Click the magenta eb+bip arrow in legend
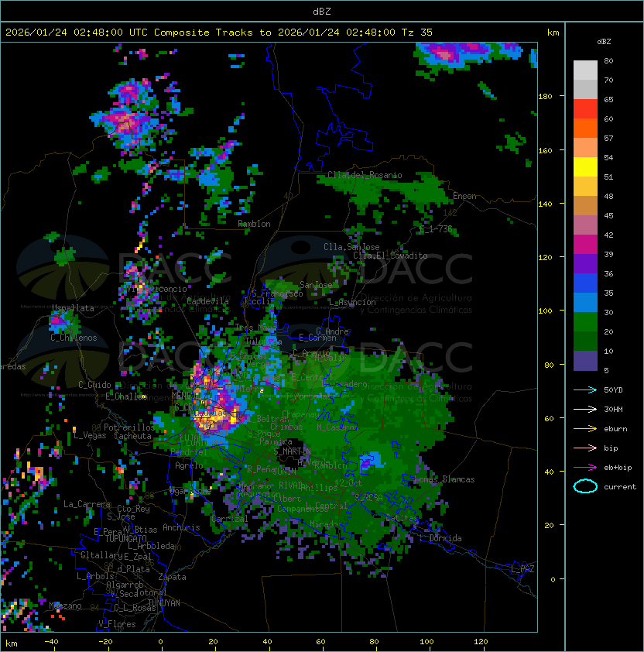Image resolution: width=644 pixels, height=652 pixels. [585, 468]
